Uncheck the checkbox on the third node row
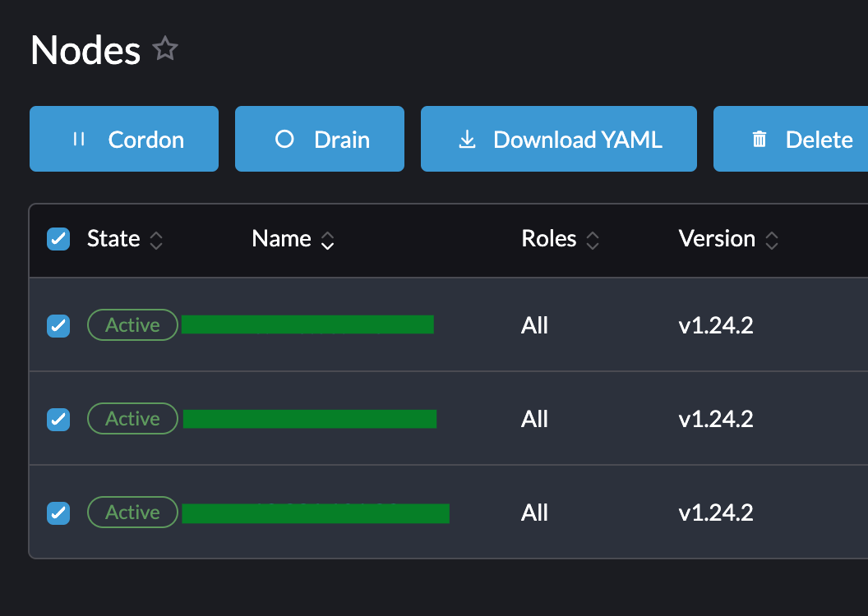 (x=58, y=513)
